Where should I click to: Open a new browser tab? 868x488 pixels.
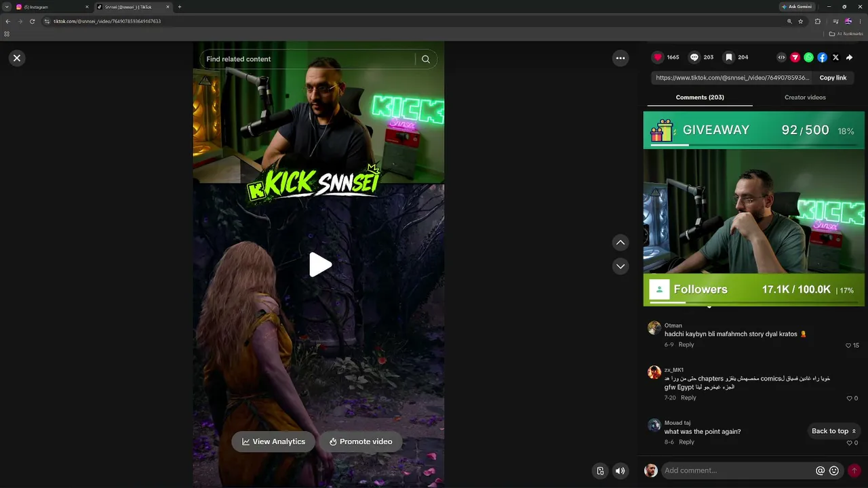pos(179,7)
